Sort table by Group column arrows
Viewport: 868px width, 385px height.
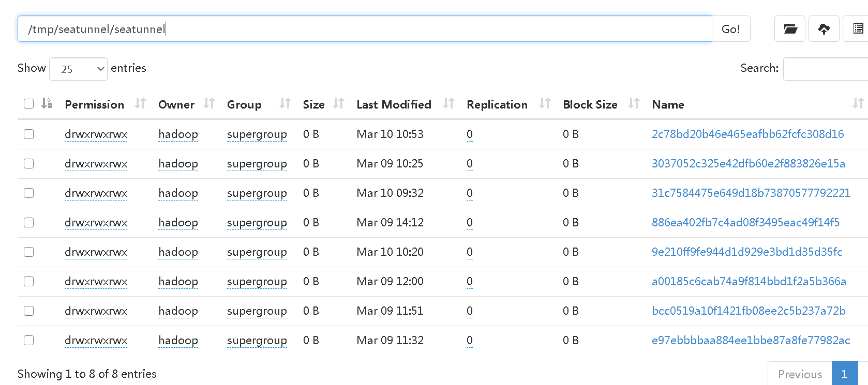point(285,103)
